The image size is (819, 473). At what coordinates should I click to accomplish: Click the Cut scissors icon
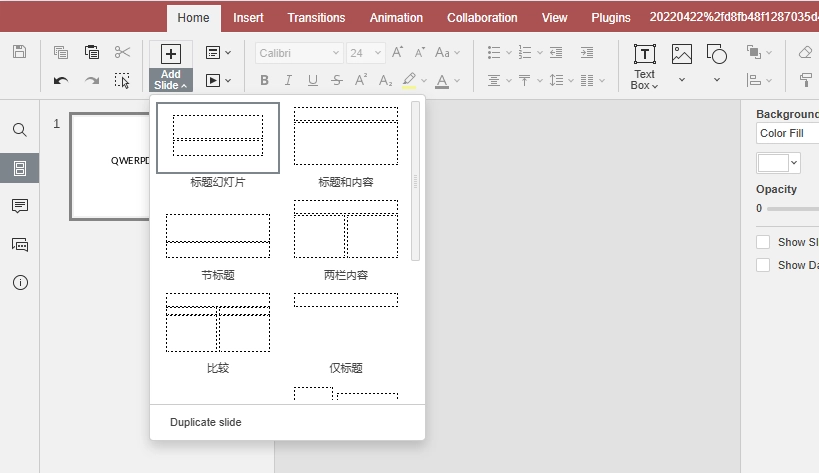click(x=122, y=52)
